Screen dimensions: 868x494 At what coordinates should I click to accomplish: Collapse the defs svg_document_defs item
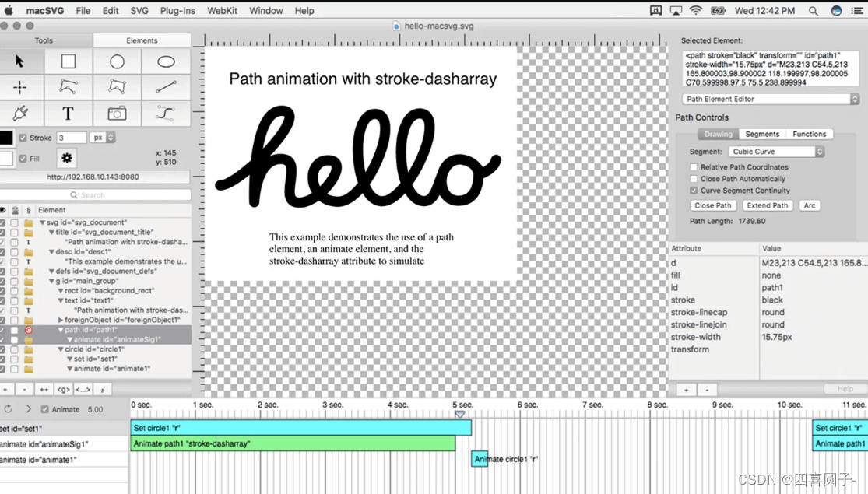coord(51,271)
